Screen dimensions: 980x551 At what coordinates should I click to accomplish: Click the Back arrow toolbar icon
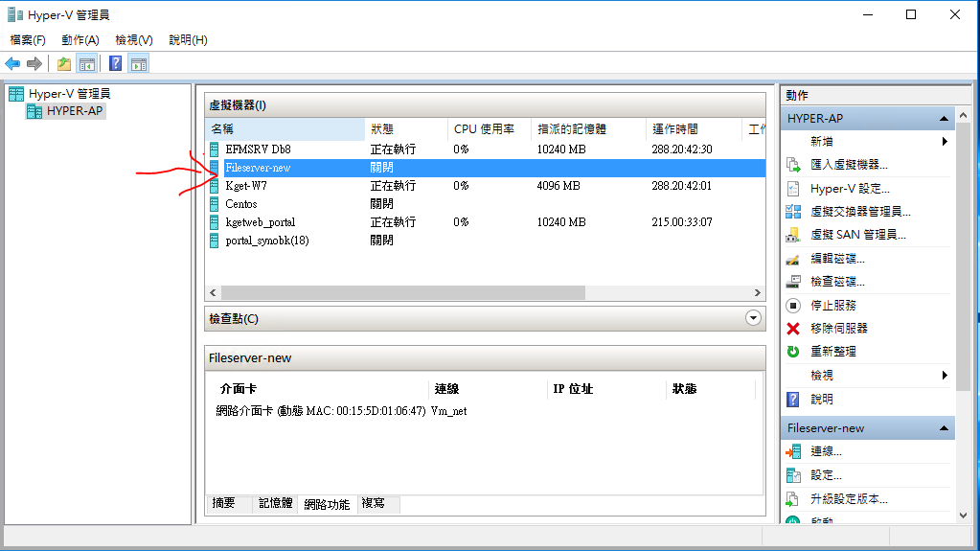pos(12,63)
